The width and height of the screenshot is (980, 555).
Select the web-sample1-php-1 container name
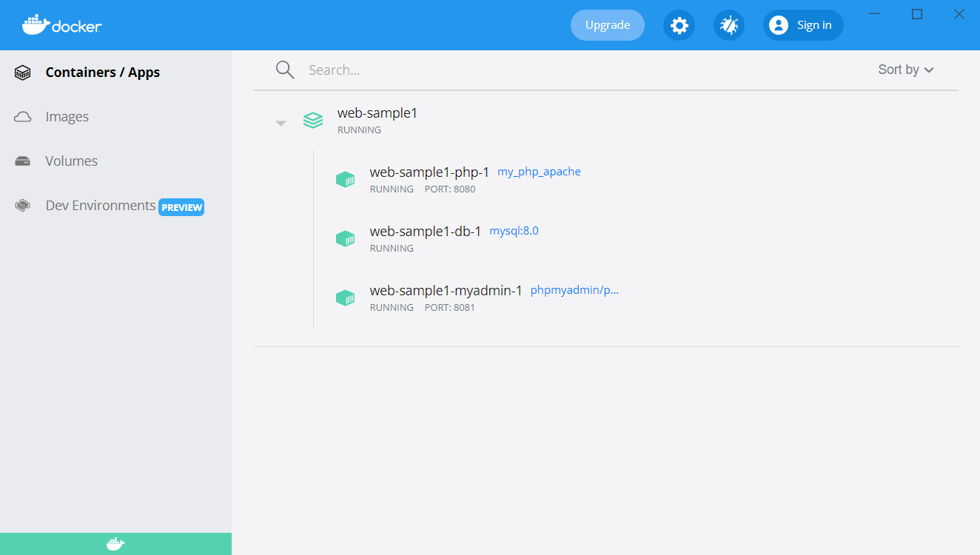[429, 172]
